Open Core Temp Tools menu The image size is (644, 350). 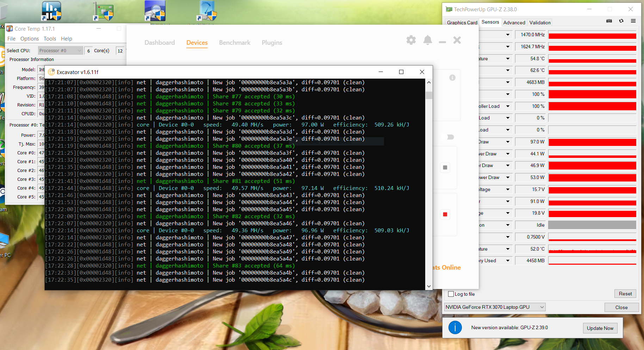coord(50,39)
